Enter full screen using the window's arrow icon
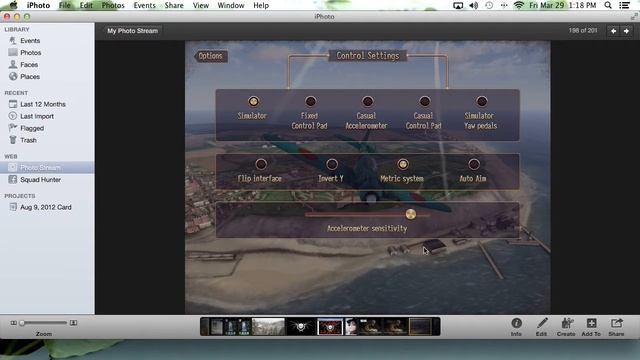This screenshot has width=640, height=360. (633, 16)
